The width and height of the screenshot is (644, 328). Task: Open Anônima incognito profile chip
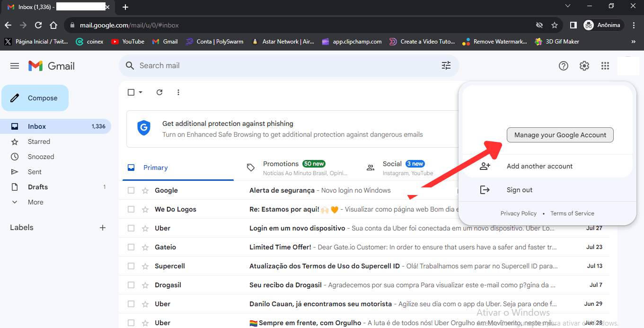tap(603, 25)
